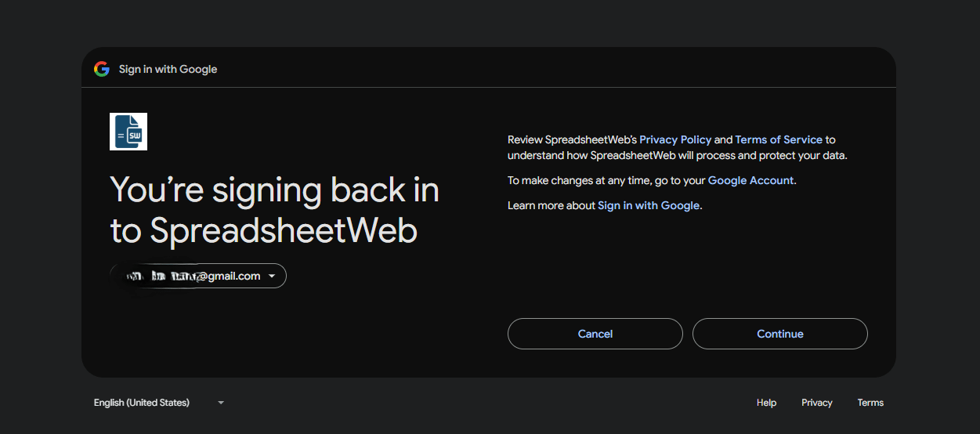Click the SpreadsheetWeb app logo
The width and height of the screenshot is (980, 434).
[128, 132]
